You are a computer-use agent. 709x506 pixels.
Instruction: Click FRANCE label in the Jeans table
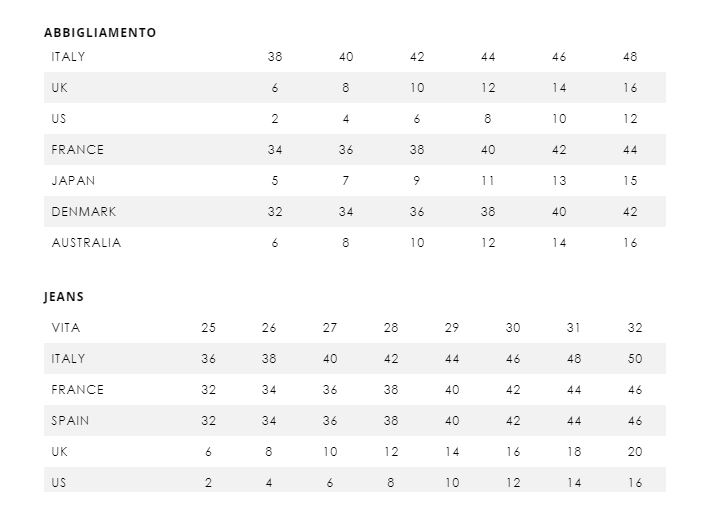[x=78, y=390]
